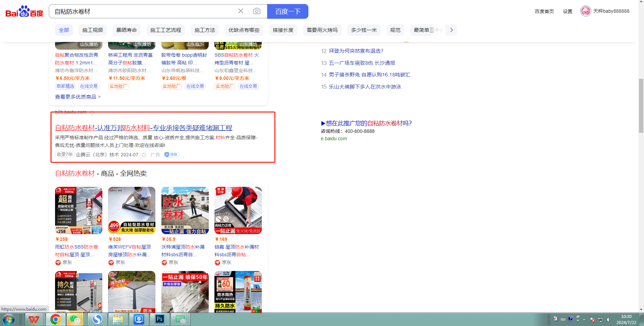Open the Windows Start menu
This screenshot has width=644, height=326.
8,320
